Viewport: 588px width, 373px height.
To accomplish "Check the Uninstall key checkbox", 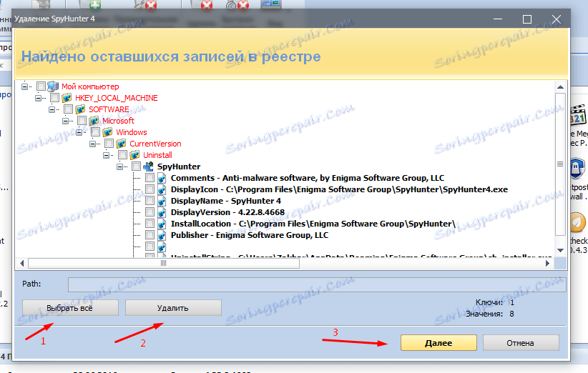I will (122, 155).
